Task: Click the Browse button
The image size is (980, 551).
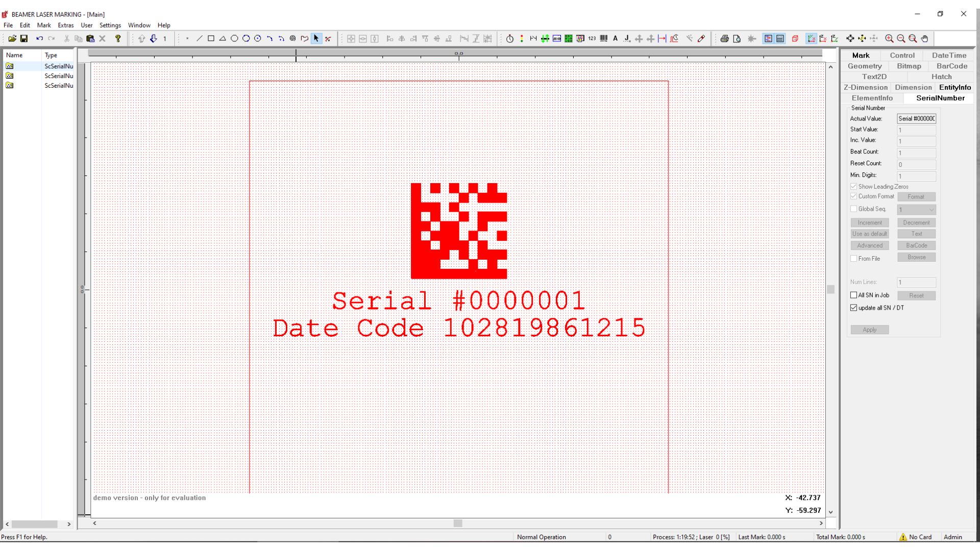Action: (x=916, y=257)
